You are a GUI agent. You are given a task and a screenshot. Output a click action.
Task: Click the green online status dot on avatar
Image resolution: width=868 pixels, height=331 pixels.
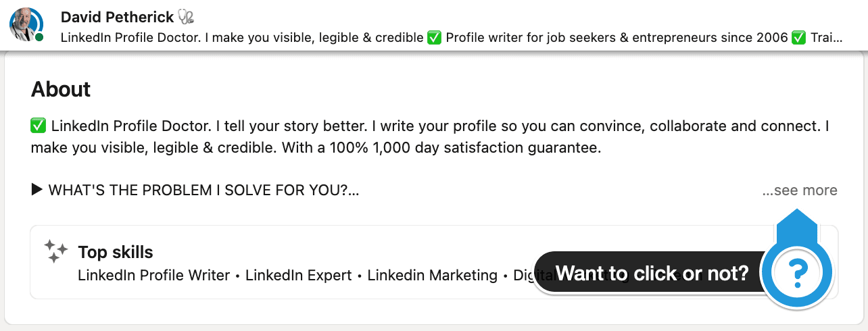click(x=39, y=37)
